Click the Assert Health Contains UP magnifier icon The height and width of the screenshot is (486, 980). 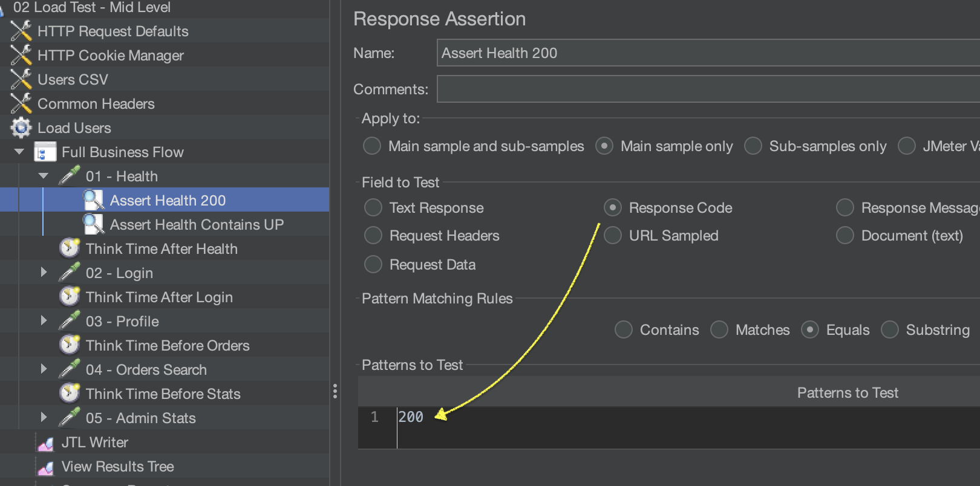(x=93, y=224)
